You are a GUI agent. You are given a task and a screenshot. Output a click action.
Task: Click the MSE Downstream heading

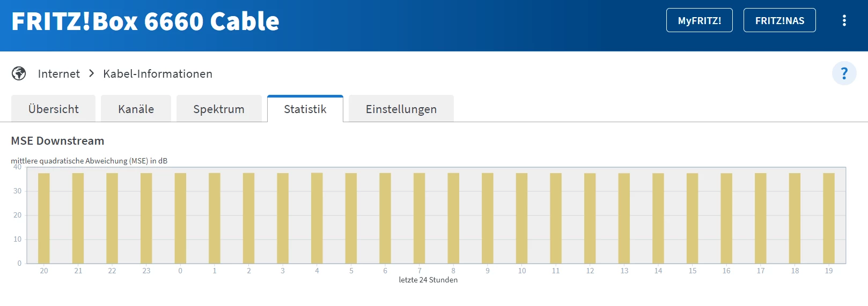click(x=57, y=141)
